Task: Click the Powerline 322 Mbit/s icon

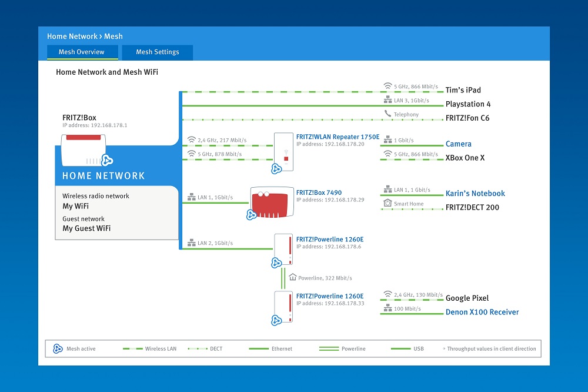Action: (x=292, y=277)
